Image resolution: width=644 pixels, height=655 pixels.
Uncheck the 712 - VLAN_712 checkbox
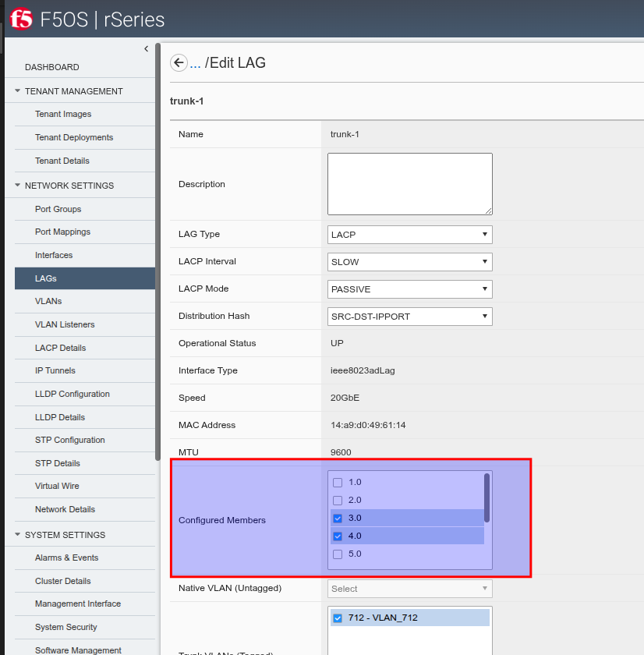coord(338,618)
